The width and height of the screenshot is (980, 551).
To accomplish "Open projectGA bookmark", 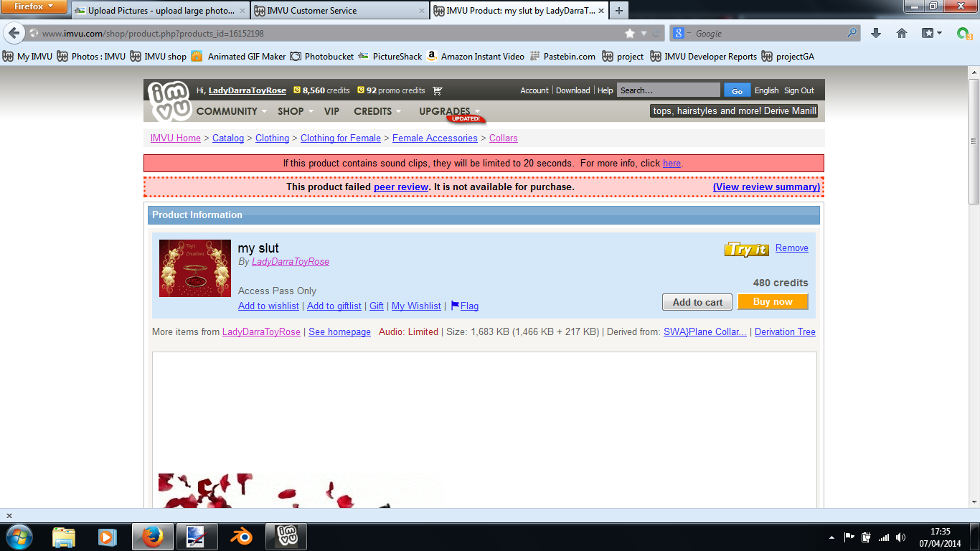I will (x=788, y=56).
